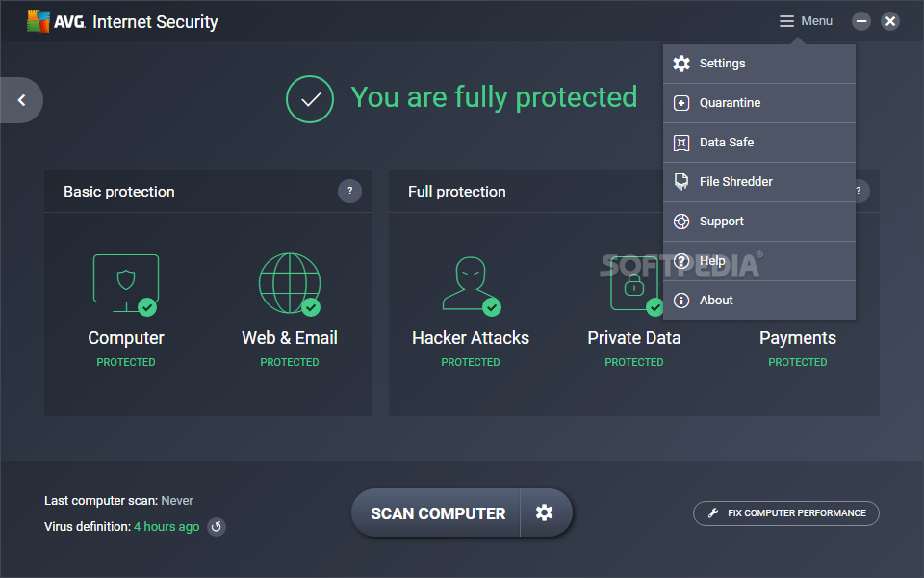The image size is (924, 578).
Task: Click the Data Safe vault icon
Action: point(681,143)
